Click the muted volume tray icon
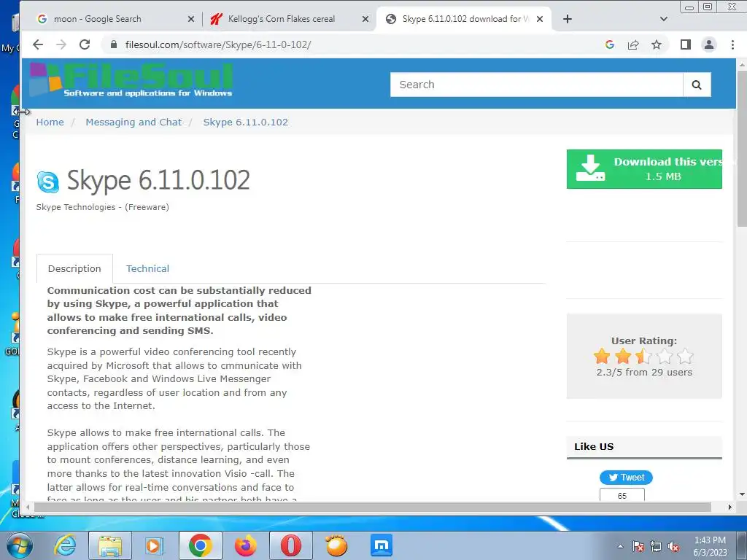 [674, 546]
